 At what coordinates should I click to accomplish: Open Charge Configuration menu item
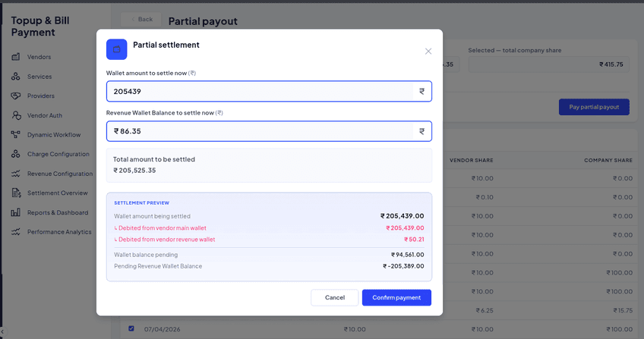[58, 154]
